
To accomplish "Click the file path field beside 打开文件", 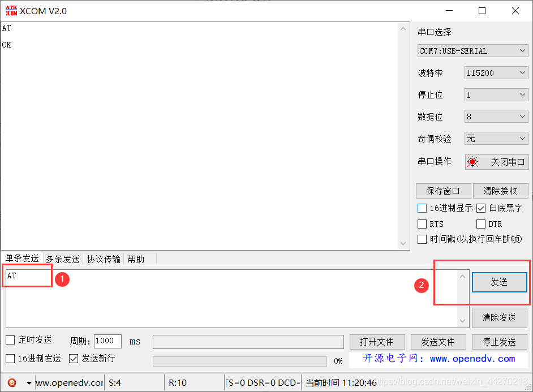I will tap(248, 342).
